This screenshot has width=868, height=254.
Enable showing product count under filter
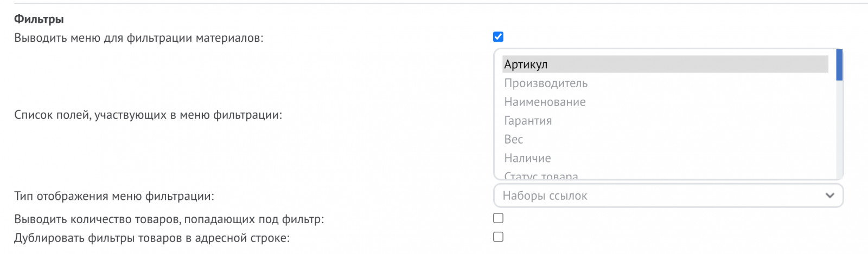tap(498, 218)
